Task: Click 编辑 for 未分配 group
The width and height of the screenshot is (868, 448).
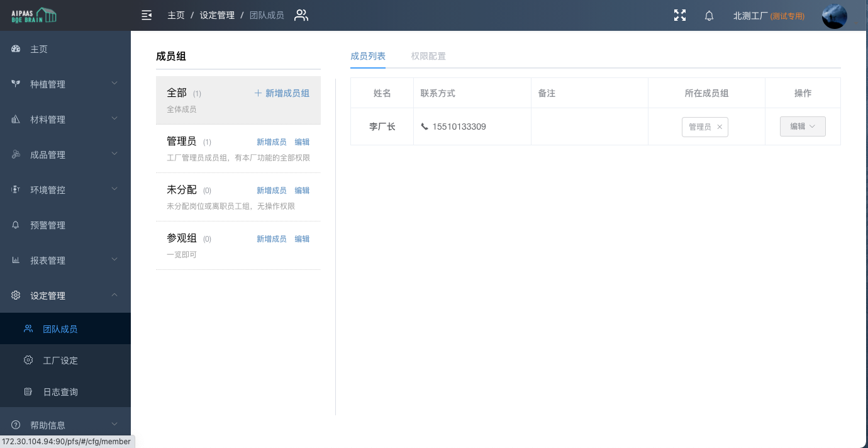Action: 302,191
